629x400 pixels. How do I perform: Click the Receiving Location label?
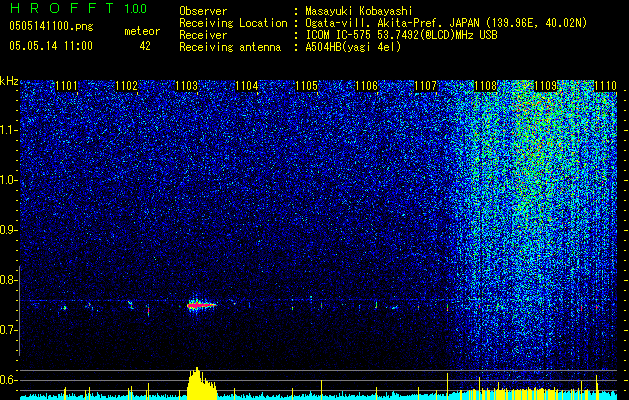[x=233, y=24]
